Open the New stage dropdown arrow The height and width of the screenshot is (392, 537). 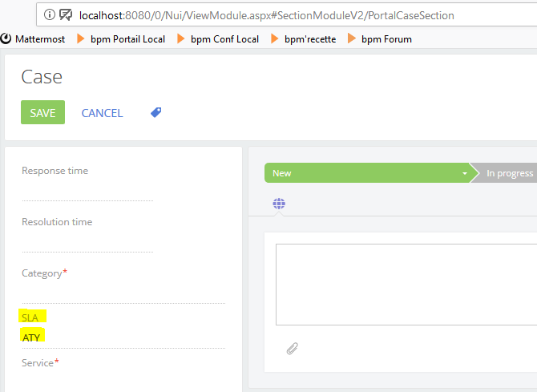[465, 173]
